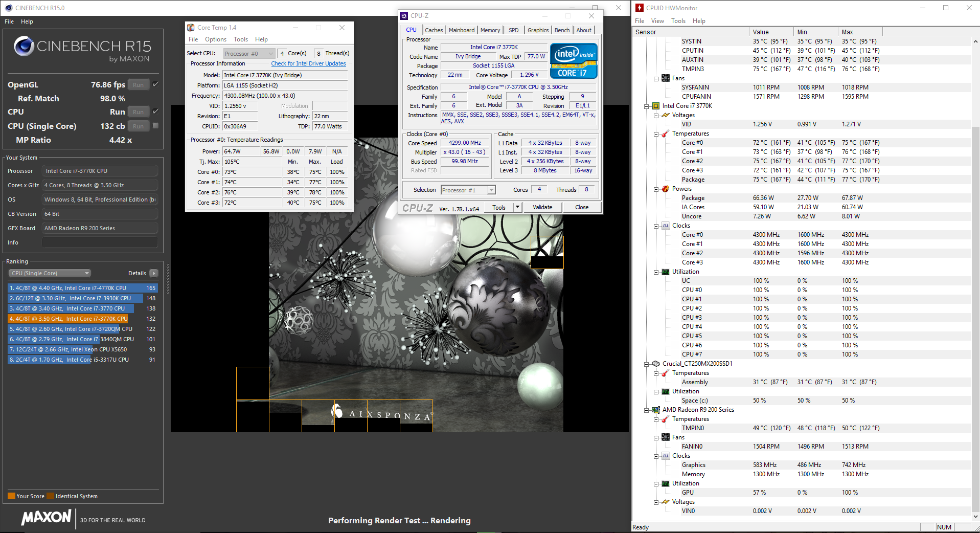Image resolution: width=980 pixels, height=533 pixels.
Task: Open the CPU (Single Core) ranking dropdown
Action: (50, 273)
